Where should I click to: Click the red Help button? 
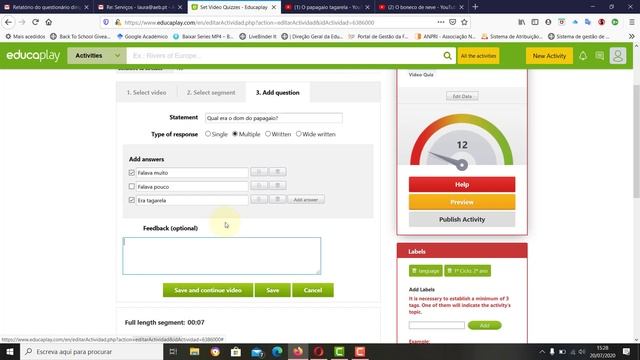pos(462,184)
